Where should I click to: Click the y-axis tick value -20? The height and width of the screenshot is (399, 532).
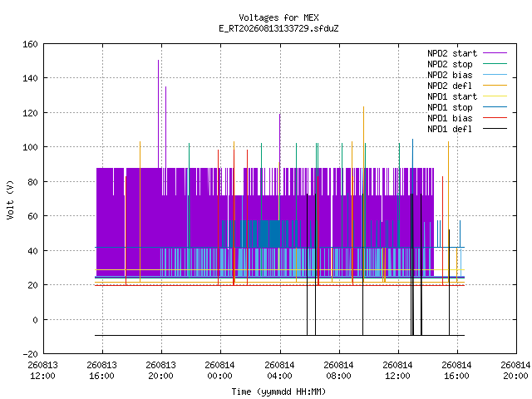(x=30, y=354)
